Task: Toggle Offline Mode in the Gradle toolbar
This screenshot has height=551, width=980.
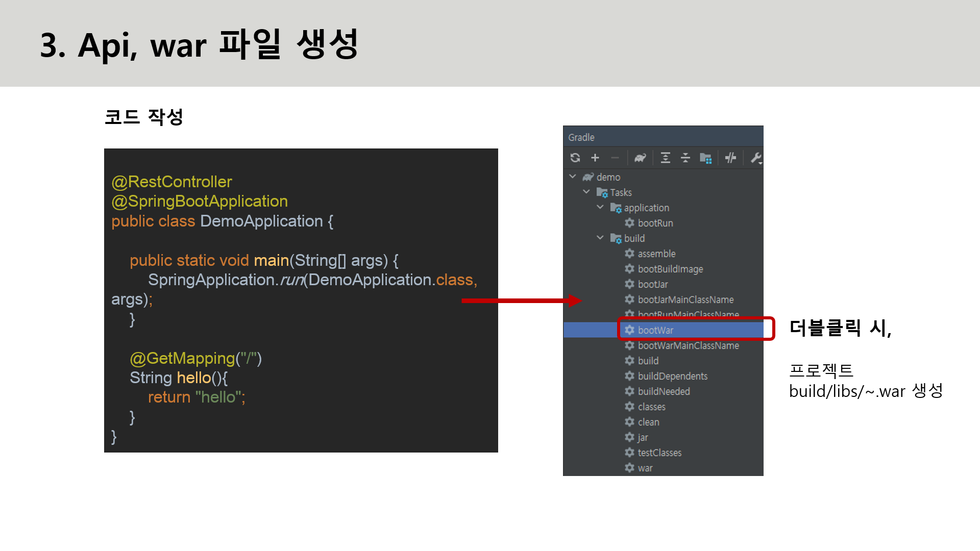Action: point(730,158)
